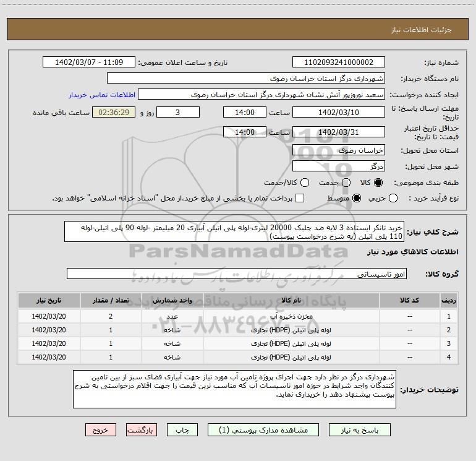Click the تعداد / مقدار column header
This screenshot has width=476, height=461.
pos(111,300)
